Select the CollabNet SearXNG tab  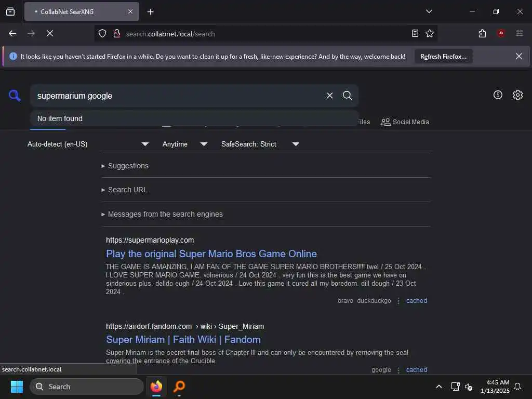[x=82, y=11]
